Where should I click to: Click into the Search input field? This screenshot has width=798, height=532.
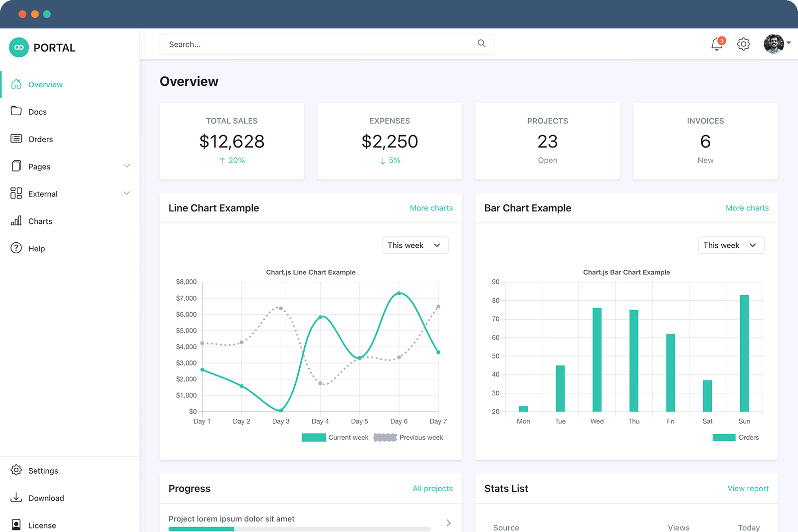[x=327, y=44]
